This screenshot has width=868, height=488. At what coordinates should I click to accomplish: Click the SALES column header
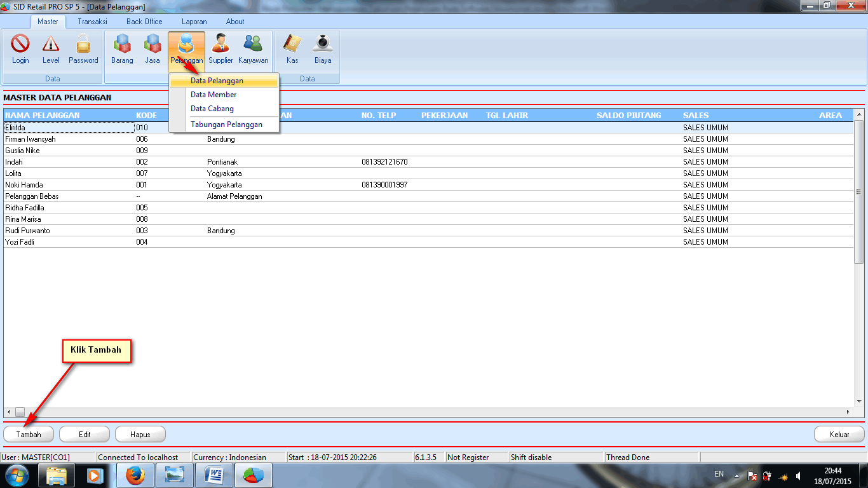pos(696,116)
